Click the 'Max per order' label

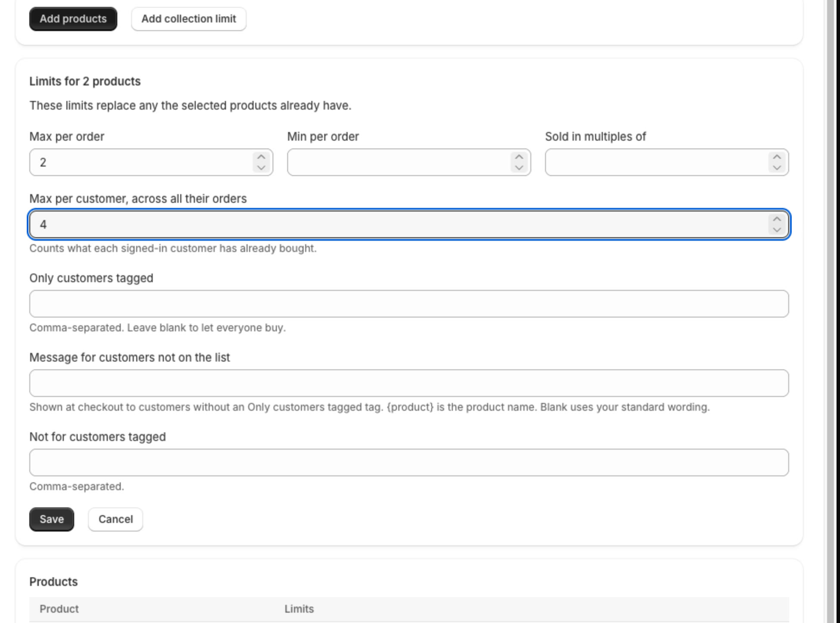pos(67,137)
